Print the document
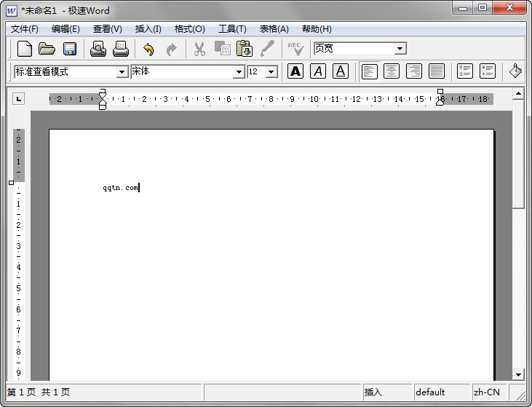 tap(121, 49)
